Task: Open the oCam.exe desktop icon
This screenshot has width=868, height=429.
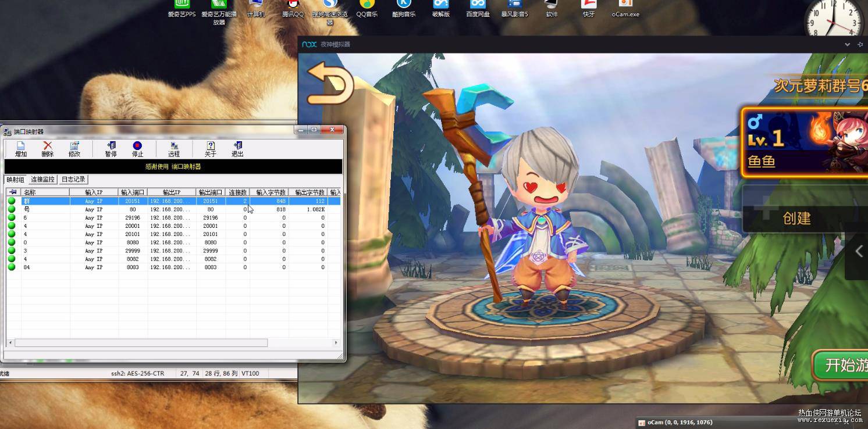Action: (x=625, y=9)
